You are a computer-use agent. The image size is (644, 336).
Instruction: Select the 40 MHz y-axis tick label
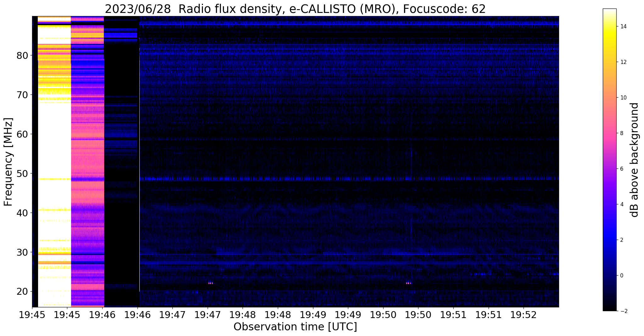pos(22,213)
